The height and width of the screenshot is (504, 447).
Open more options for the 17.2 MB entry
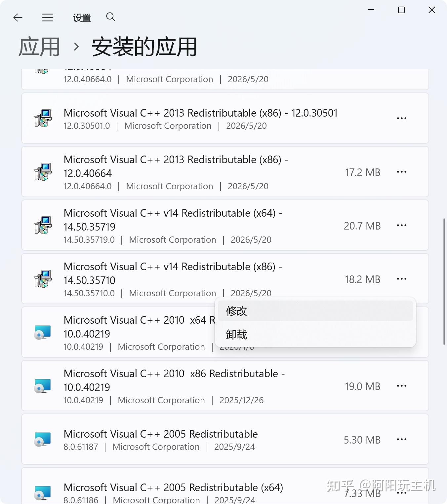pos(402,172)
